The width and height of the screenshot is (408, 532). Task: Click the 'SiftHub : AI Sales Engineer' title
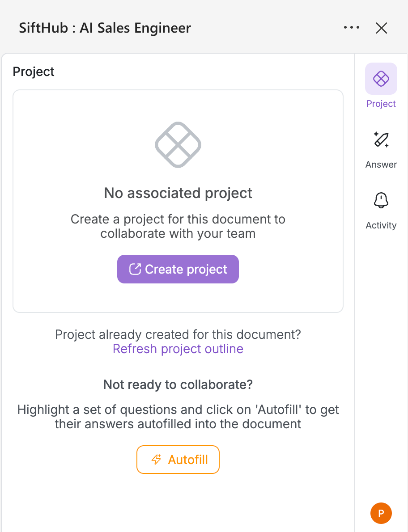point(105,28)
